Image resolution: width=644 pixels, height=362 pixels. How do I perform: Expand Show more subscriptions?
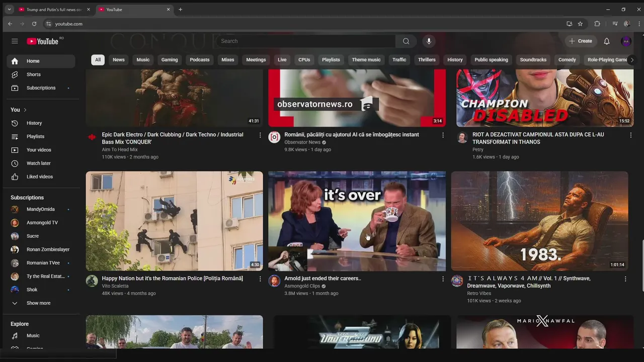[40, 303]
